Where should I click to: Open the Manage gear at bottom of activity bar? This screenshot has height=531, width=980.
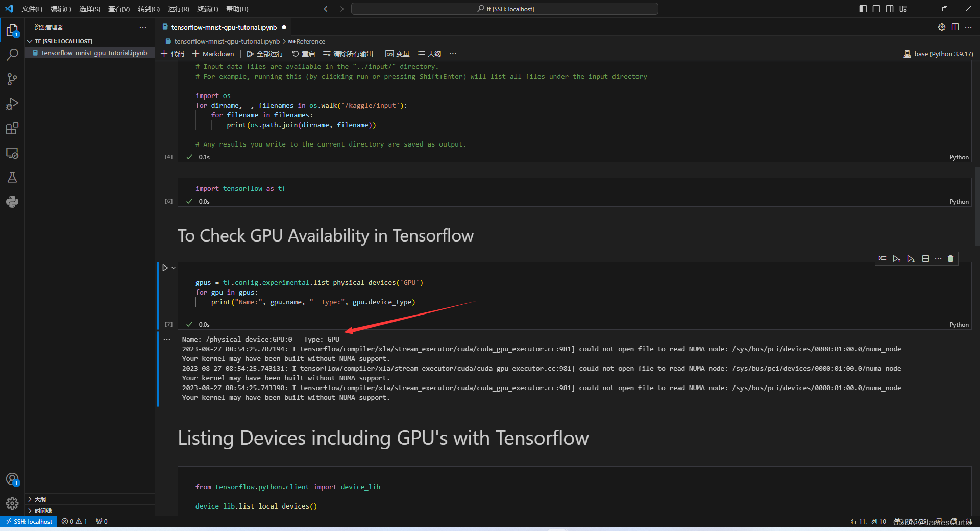pos(12,504)
